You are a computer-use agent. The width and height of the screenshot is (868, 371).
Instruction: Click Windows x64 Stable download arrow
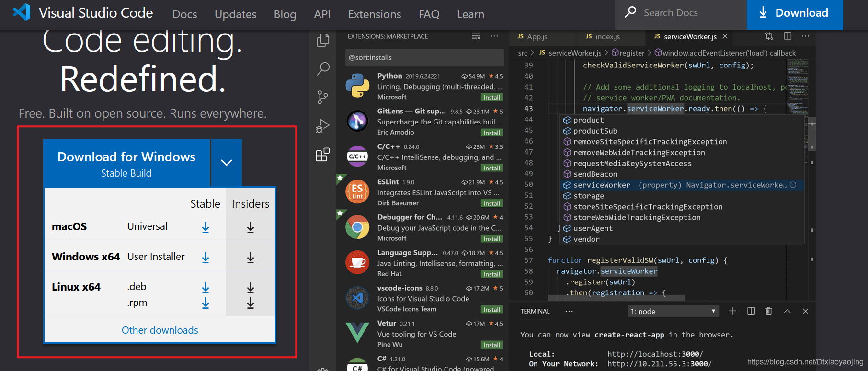pyautogui.click(x=206, y=258)
